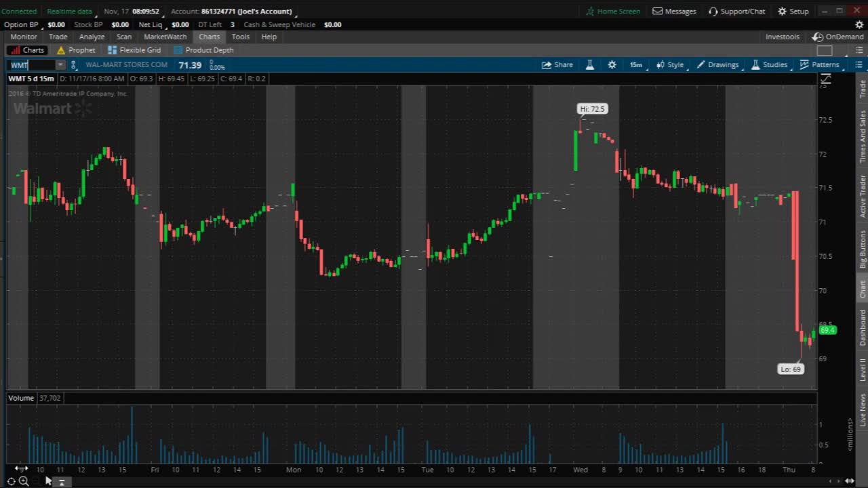The image size is (868, 488).
Task: Open the Big Buttons sidebar panel
Action: pyautogui.click(x=863, y=249)
